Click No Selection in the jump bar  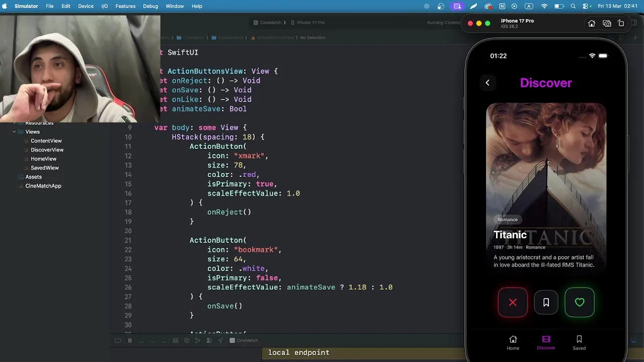pyautogui.click(x=313, y=38)
